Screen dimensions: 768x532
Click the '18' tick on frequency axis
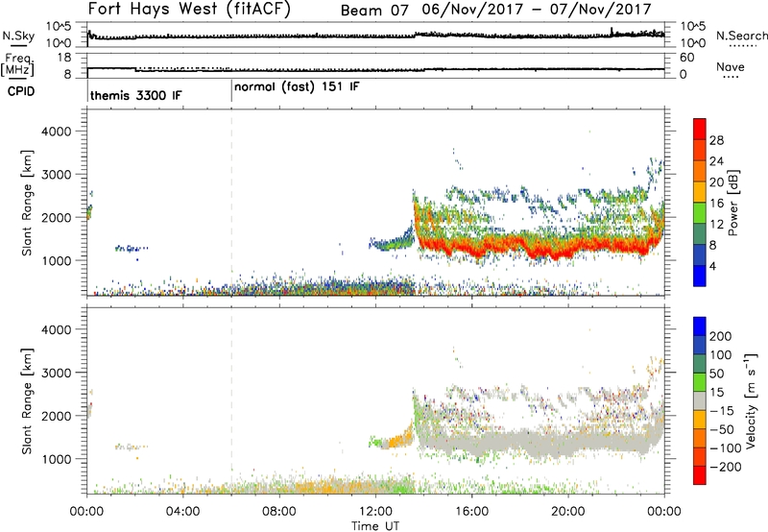64,58
